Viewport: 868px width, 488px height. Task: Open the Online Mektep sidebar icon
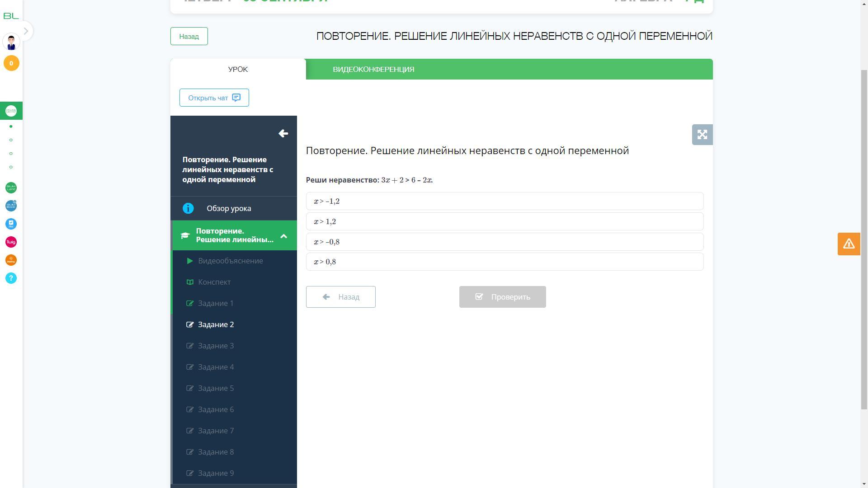click(x=11, y=111)
